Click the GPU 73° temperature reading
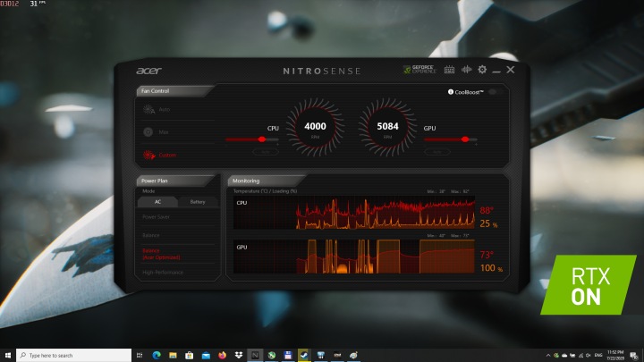This screenshot has height=362, width=644. click(x=487, y=255)
